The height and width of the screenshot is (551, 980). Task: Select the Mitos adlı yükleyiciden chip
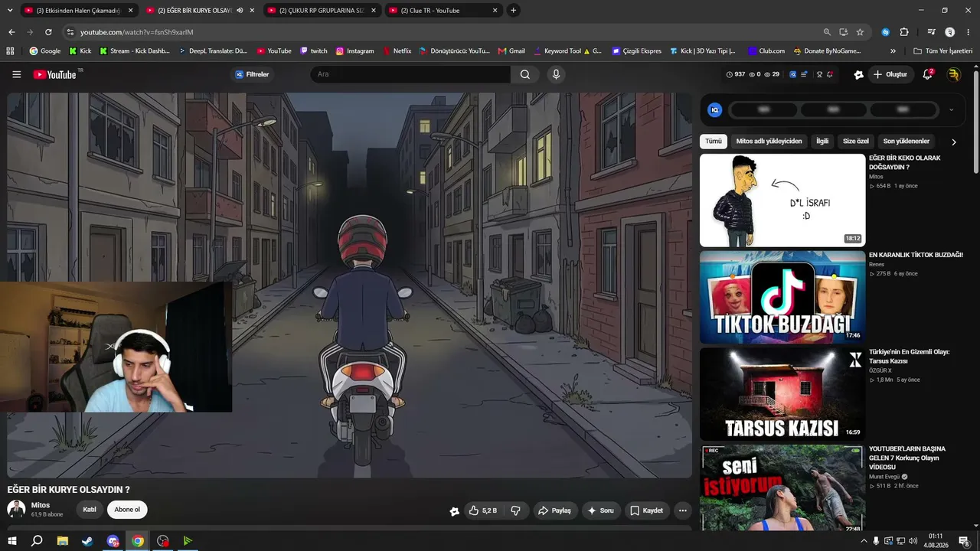(769, 142)
